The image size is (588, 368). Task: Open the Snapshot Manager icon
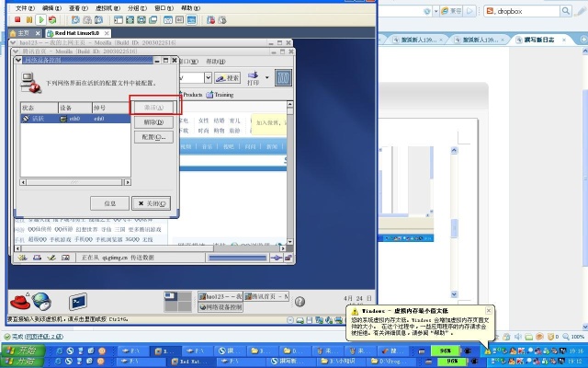pyautogui.click(x=98, y=20)
